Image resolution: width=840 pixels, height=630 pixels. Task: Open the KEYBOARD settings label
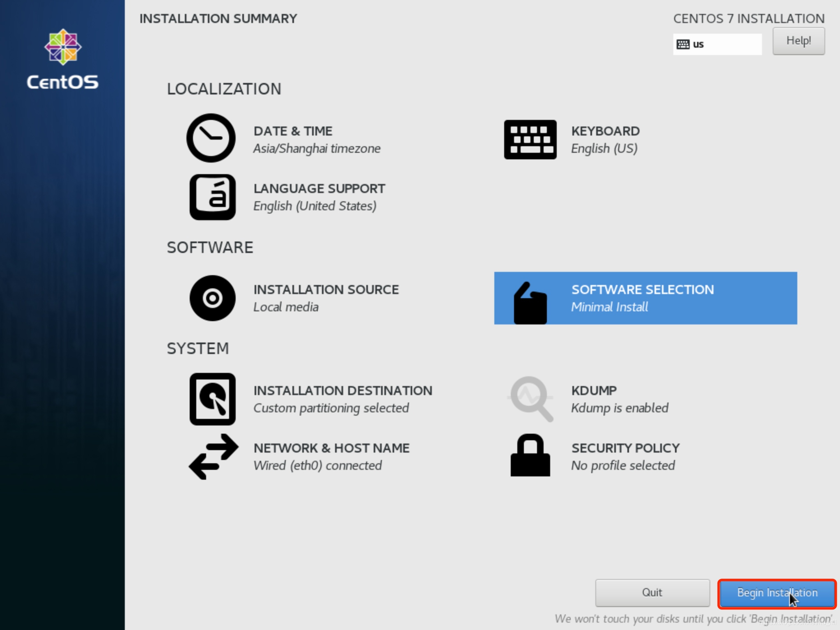click(605, 131)
